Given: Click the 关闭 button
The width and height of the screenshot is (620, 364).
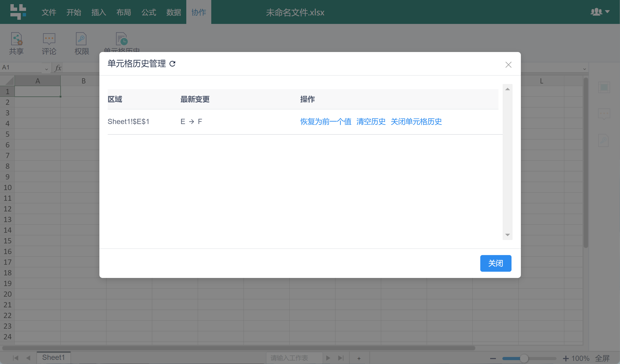Looking at the screenshot, I should click(x=496, y=263).
